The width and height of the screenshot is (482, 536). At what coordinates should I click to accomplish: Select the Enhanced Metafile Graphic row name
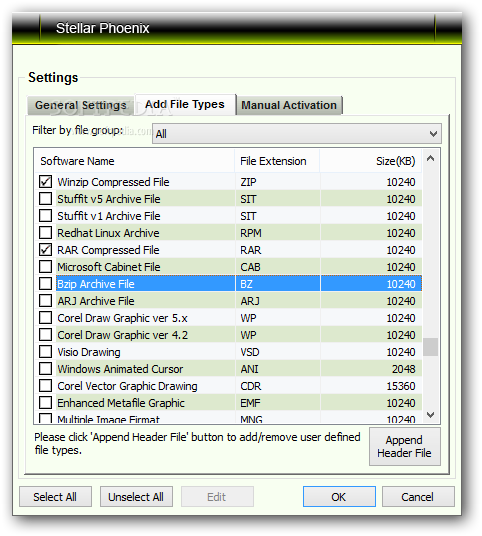(121, 403)
